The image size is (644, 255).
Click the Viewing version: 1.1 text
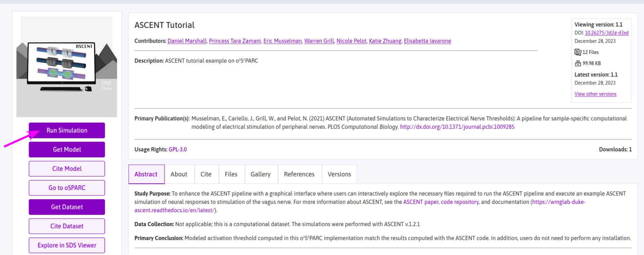[598, 25]
